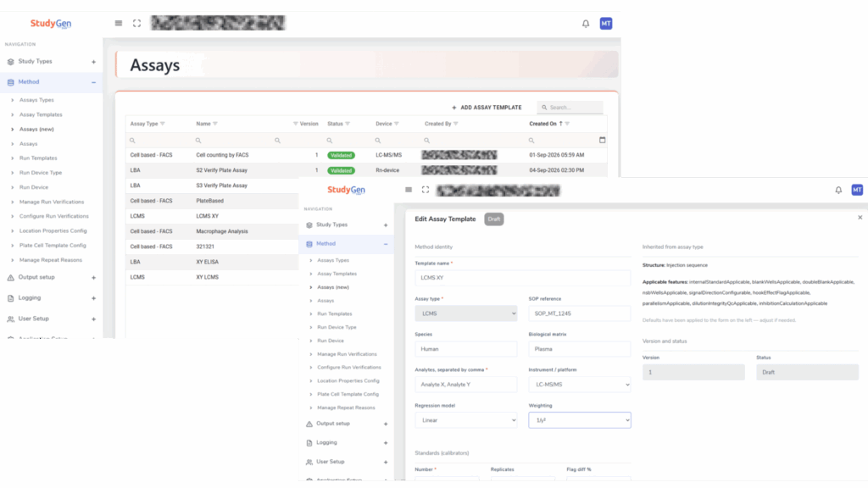Open MT avatar in Edit Assay Template window
Image resolution: width=868 pixels, height=488 pixels.
[857, 190]
